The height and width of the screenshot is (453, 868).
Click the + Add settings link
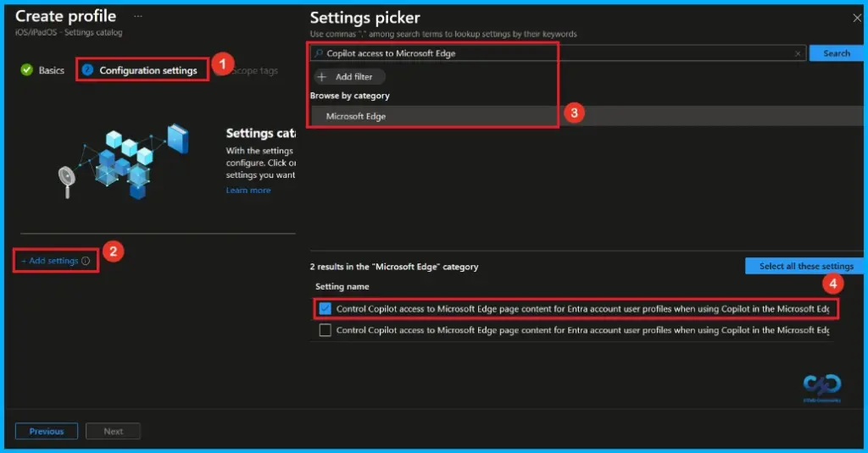pyautogui.click(x=50, y=261)
